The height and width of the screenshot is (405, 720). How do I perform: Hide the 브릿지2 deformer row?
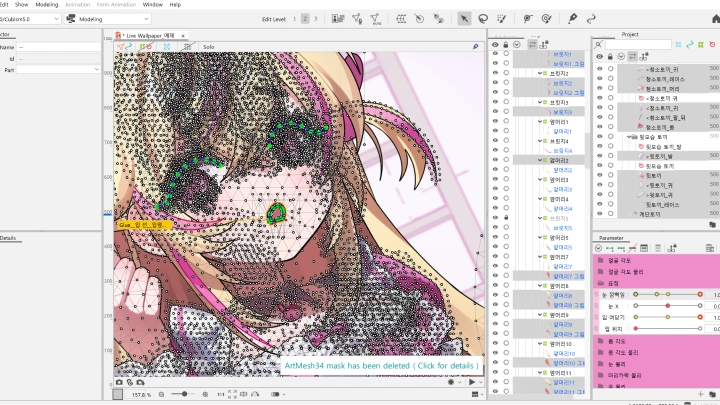click(x=495, y=73)
